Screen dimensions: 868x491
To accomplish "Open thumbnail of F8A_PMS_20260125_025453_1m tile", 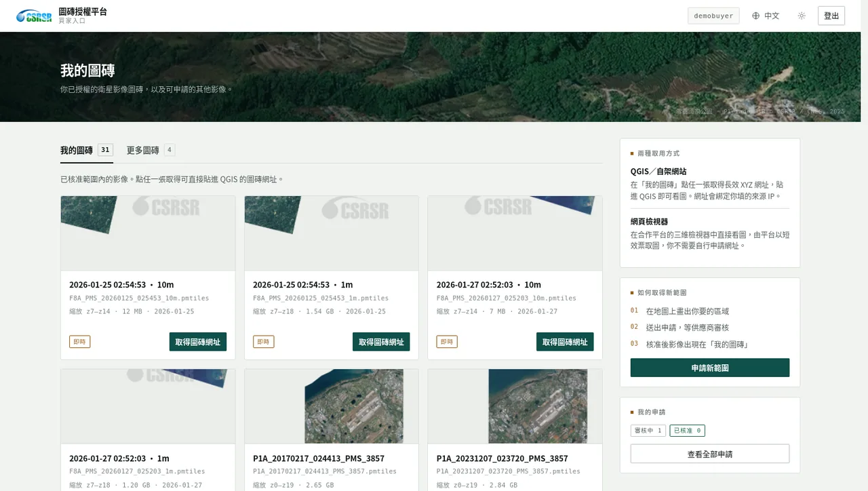I will [332, 233].
